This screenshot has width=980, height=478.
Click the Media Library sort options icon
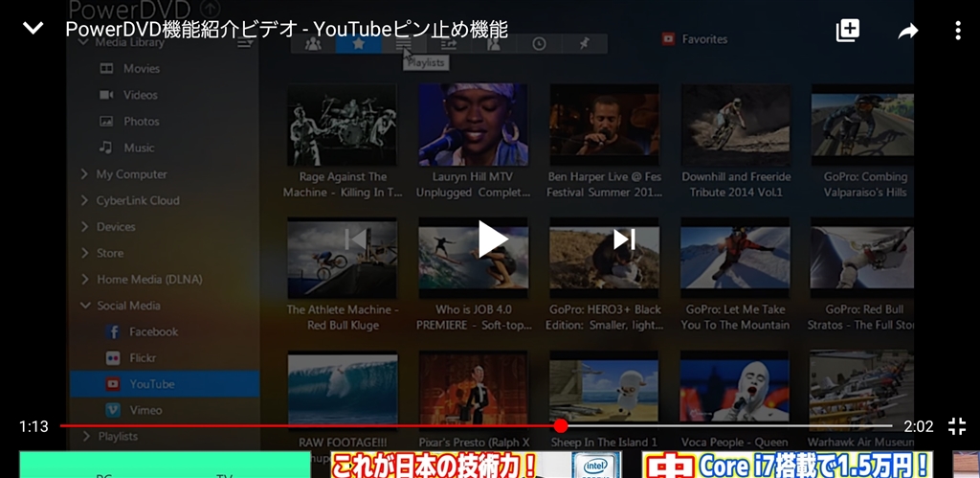tap(245, 42)
